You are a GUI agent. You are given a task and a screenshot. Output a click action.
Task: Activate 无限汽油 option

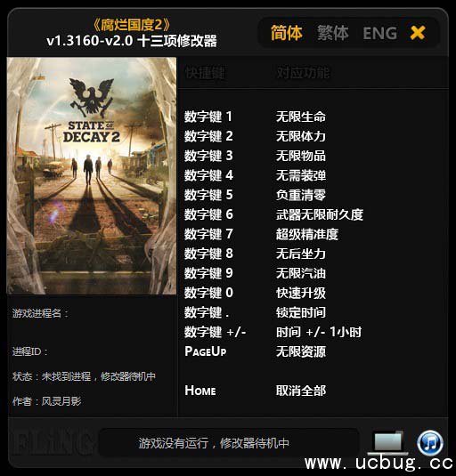pyautogui.click(x=301, y=273)
